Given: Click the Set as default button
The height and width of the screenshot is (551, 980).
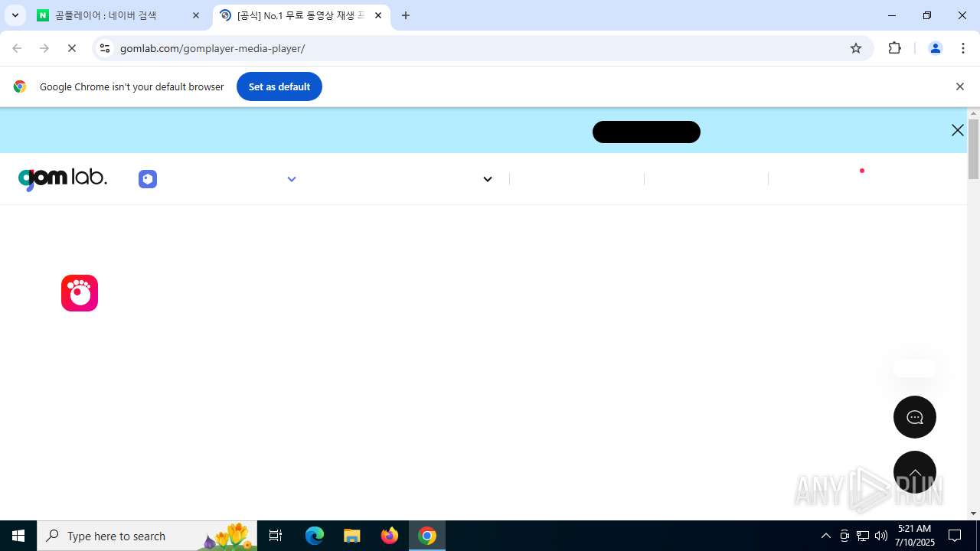Looking at the screenshot, I should pyautogui.click(x=279, y=86).
